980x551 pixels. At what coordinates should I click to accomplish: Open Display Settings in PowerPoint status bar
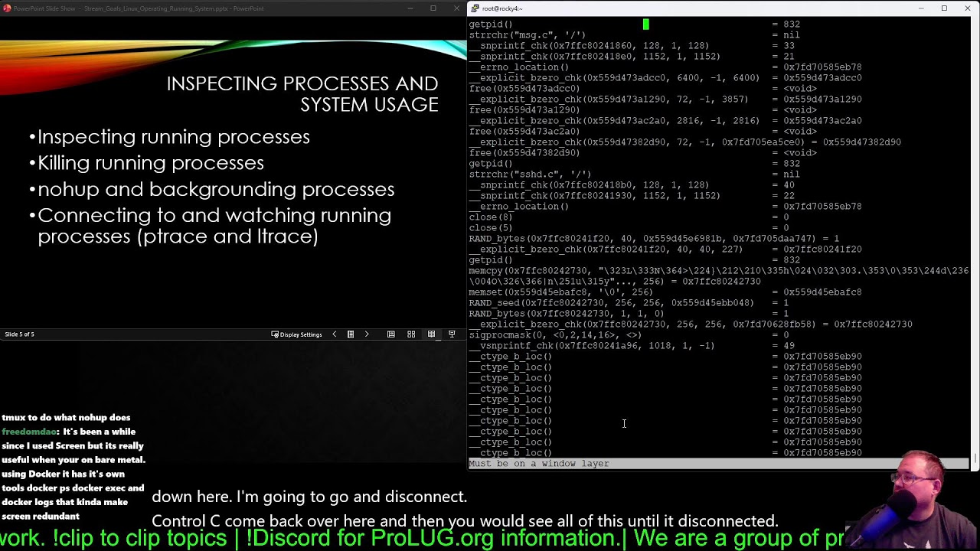297,334
